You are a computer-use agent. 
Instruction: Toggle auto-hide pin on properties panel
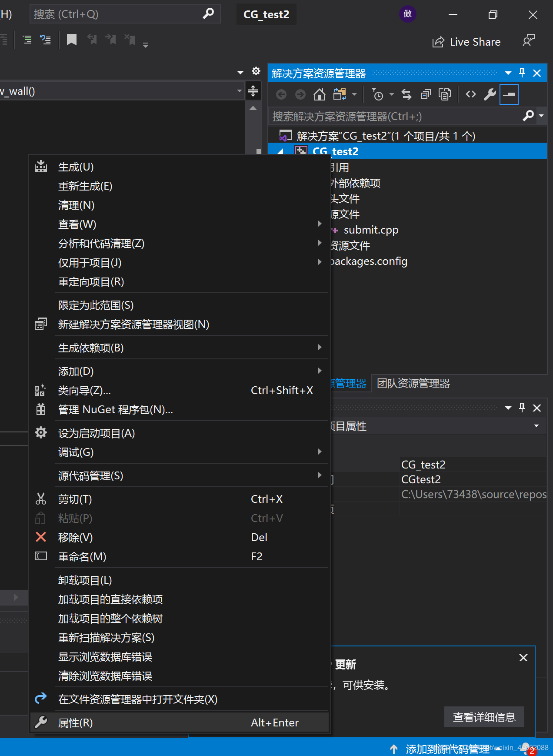point(522,408)
